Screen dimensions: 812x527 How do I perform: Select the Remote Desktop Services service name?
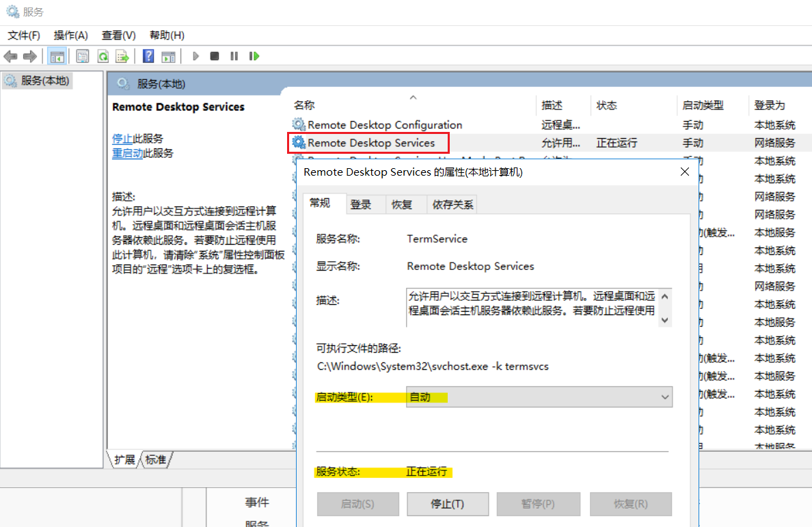point(371,143)
